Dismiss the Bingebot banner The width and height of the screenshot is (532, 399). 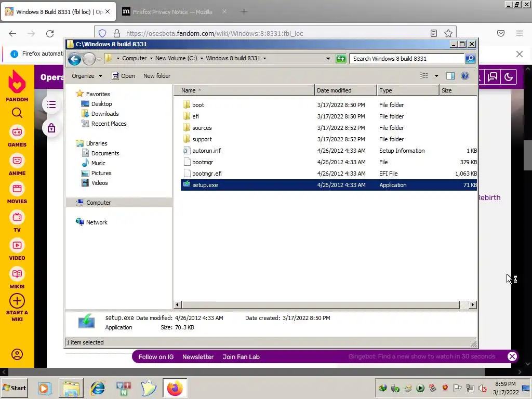point(512,356)
